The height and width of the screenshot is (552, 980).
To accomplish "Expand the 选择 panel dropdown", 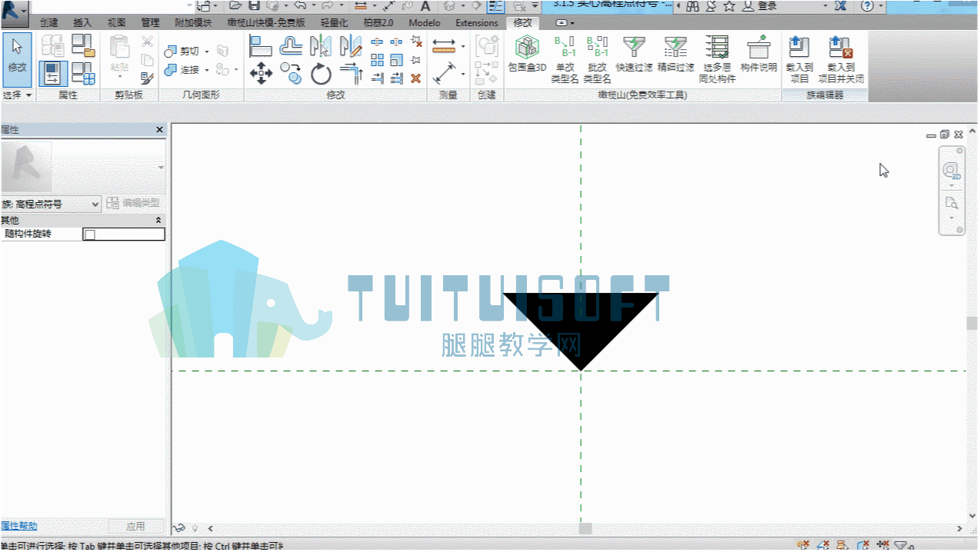I will coord(17,95).
